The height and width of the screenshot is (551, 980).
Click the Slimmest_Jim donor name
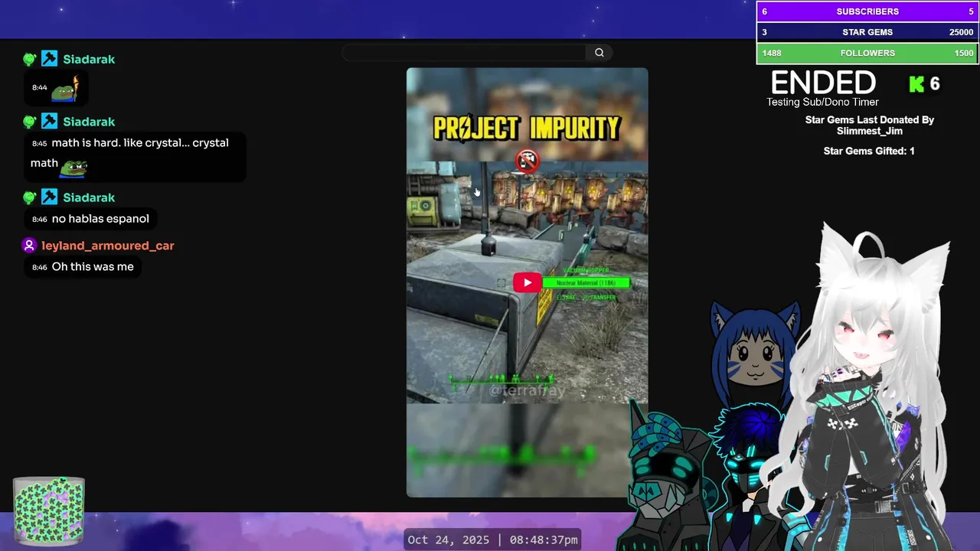tap(870, 131)
